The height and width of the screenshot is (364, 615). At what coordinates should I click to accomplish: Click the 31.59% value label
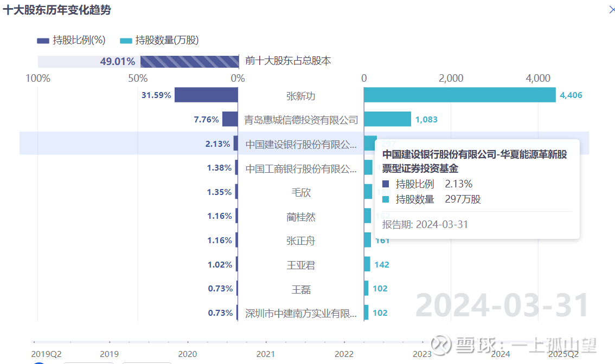156,95
